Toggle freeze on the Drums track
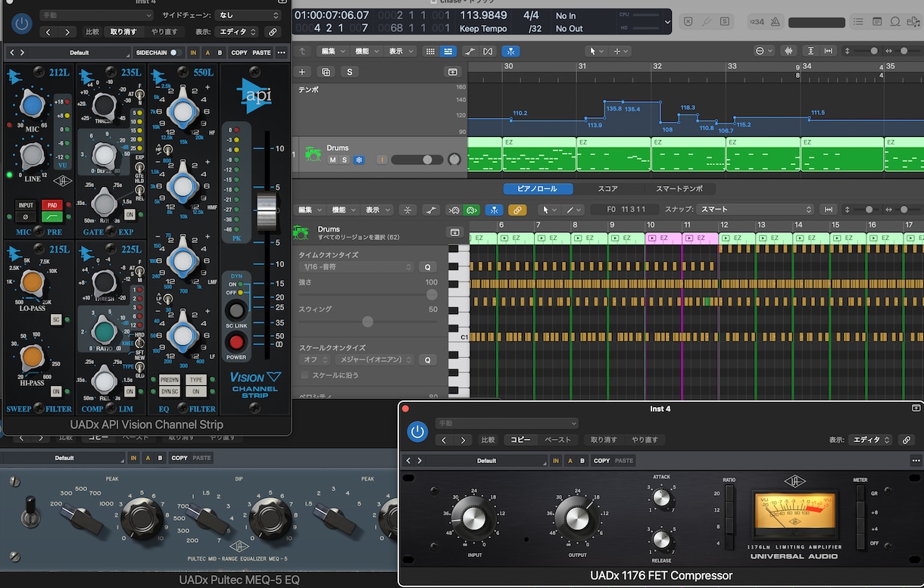 pyautogui.click(x=358, y=160)
